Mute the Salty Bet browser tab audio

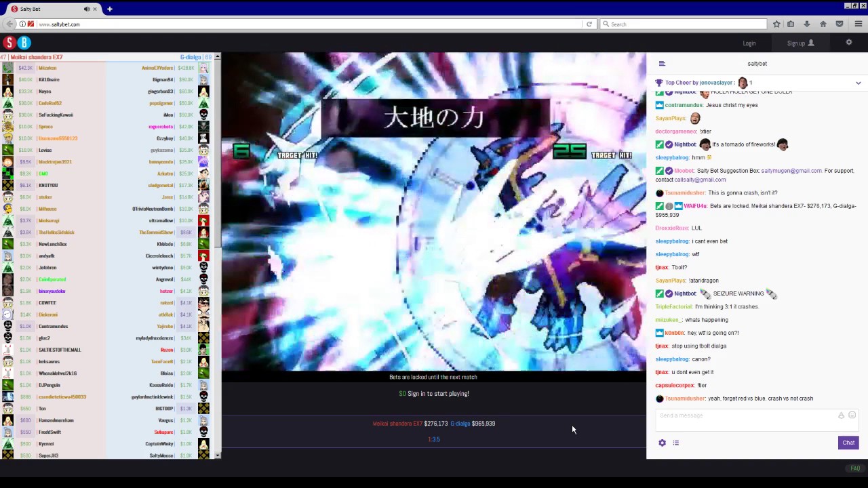(87, 9)
